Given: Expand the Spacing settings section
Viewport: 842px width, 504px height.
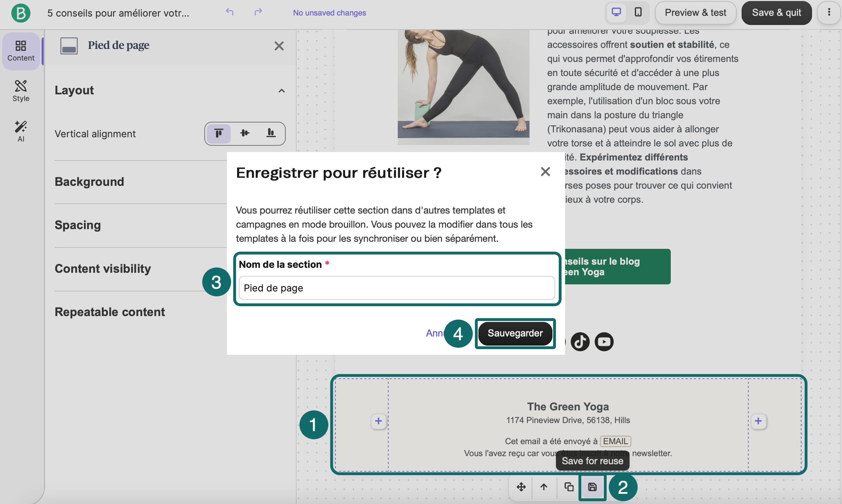Looking at the screenshot, I should 78,225.
